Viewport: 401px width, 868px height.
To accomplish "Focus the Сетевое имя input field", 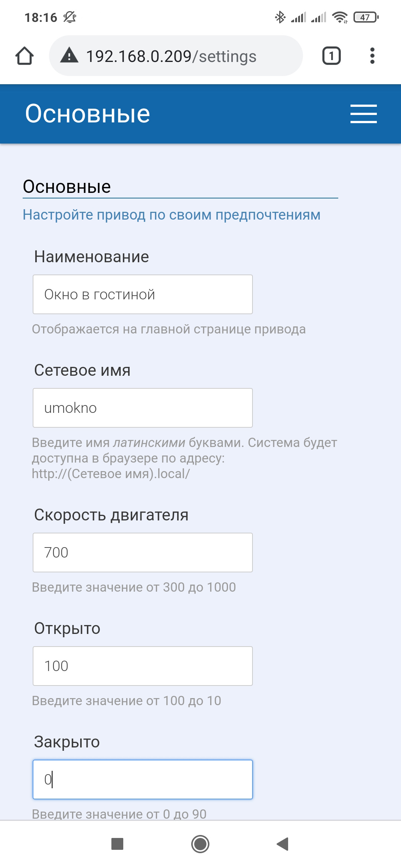I will pos(143,408).
